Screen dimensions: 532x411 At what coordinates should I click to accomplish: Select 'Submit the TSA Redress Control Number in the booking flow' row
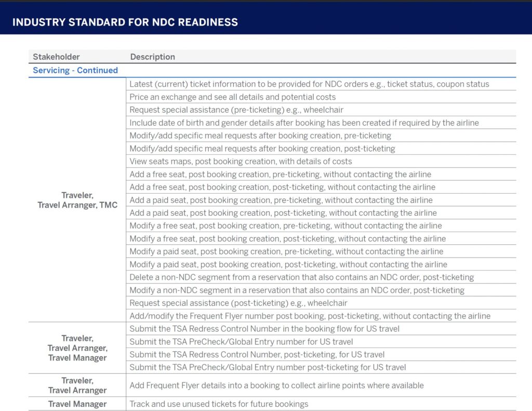coord(321,328)
